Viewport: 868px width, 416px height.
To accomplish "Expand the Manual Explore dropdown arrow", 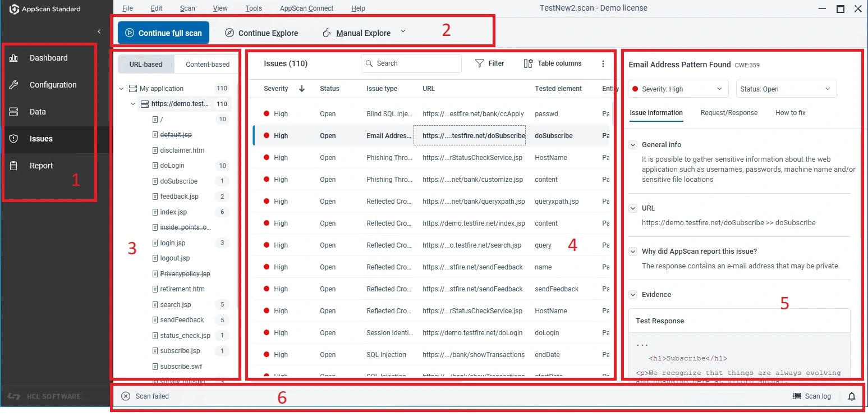I will pyautogui.click(x=402, y=33).
